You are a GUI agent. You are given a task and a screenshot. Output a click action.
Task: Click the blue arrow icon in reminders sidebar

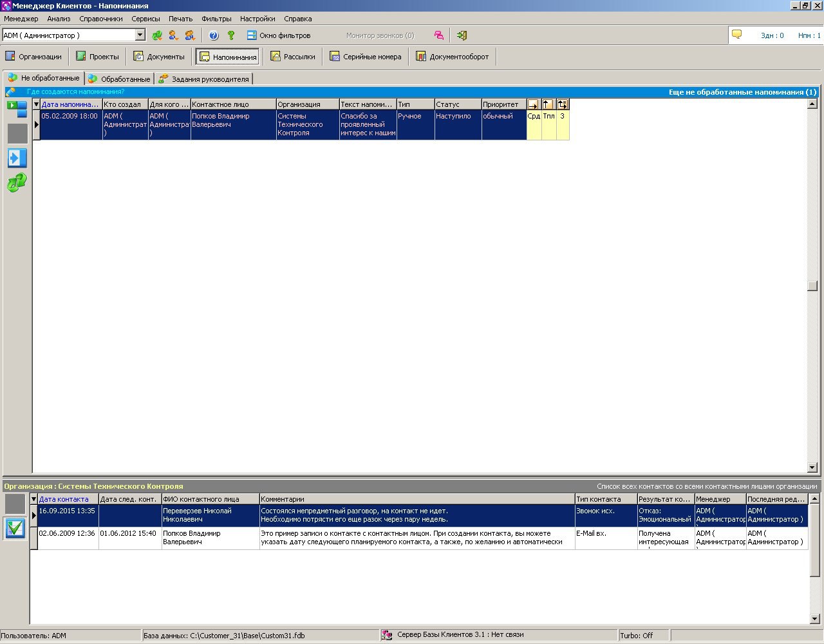[17, 158]
